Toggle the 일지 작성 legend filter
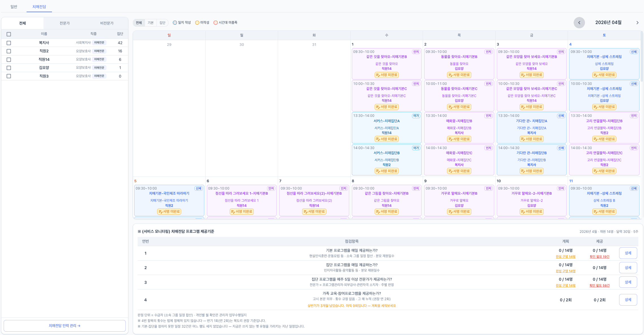The image size is (644, 335). tap(182, 23)
